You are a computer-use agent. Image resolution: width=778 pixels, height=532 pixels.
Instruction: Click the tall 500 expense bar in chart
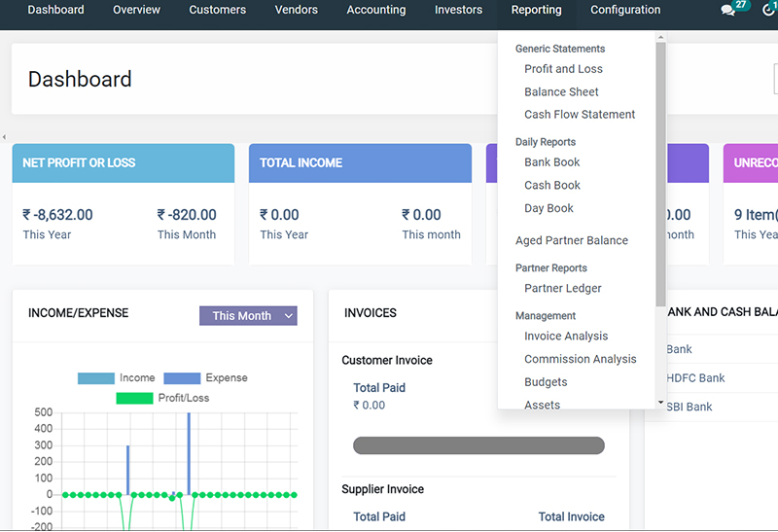(x=189, y=453)
